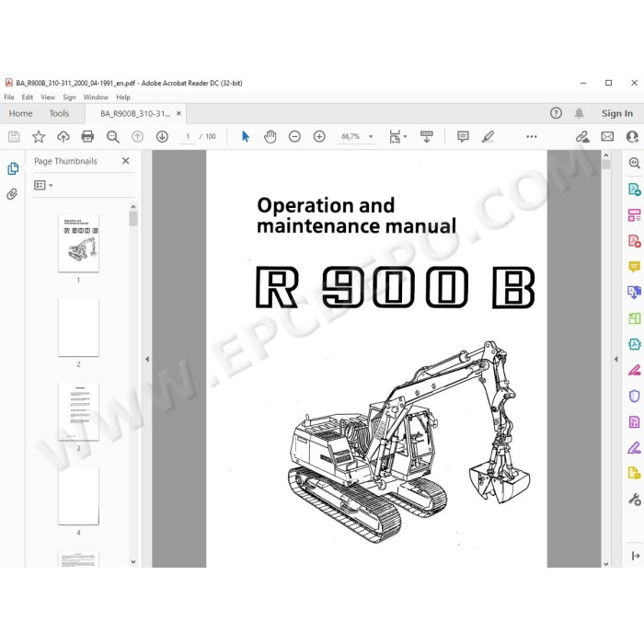Select page 2 thumbnail
644x644 pixels.
[78, 328]
